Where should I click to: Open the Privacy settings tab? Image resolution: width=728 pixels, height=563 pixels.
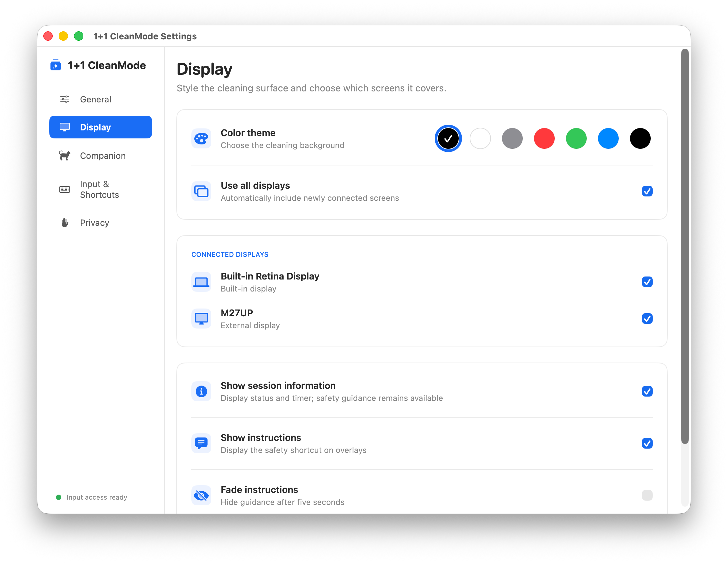coord(101,222)
